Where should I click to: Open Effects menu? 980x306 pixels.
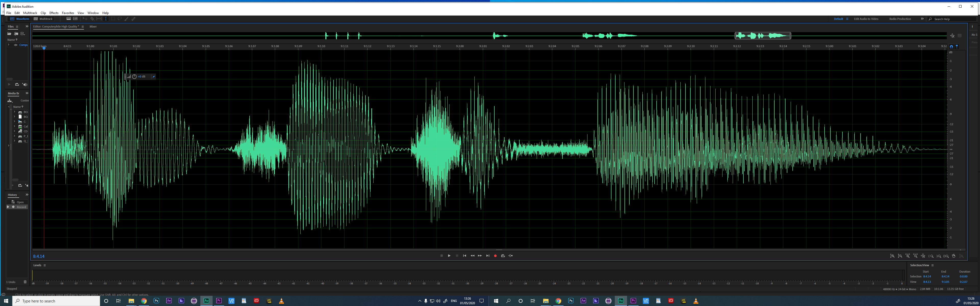pyautogui.click(x=54, y=13)
